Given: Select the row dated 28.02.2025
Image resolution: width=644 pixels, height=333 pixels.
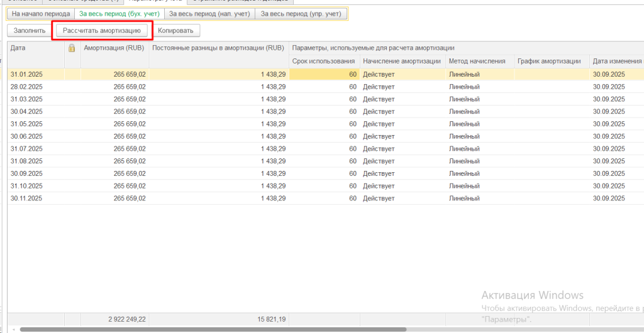Looking at the screenshot, I should [x=35, y=87].
